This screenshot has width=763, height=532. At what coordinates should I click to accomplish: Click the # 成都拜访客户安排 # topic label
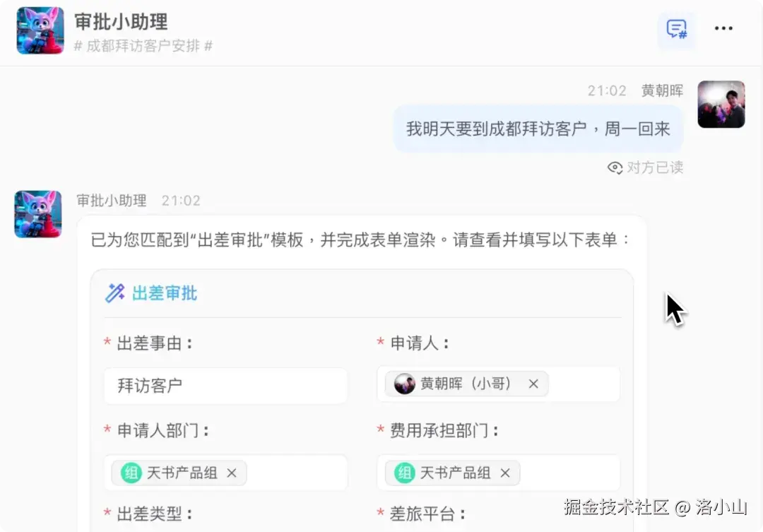coord(143,47)
